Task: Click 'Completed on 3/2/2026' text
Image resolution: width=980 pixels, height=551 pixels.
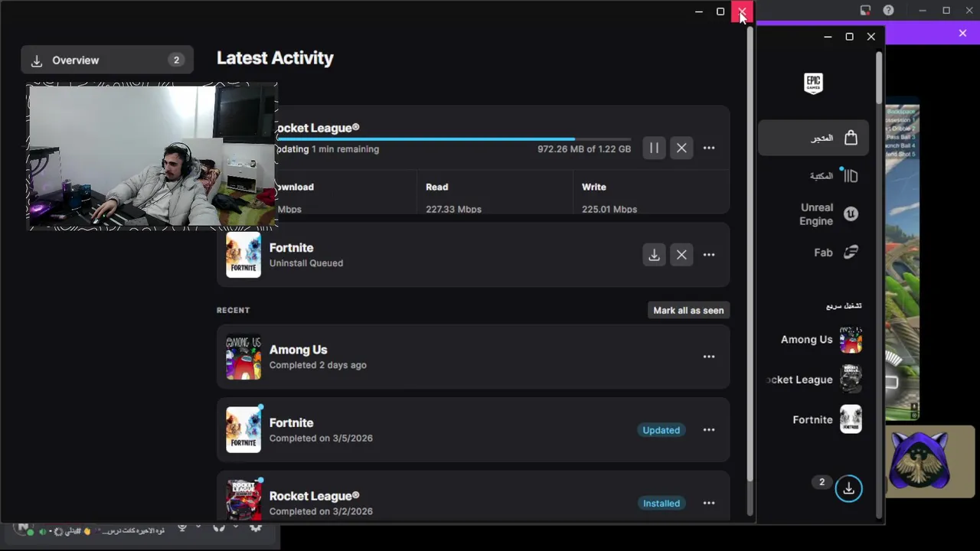Action: pyautogui.click(x=321, y=511)
